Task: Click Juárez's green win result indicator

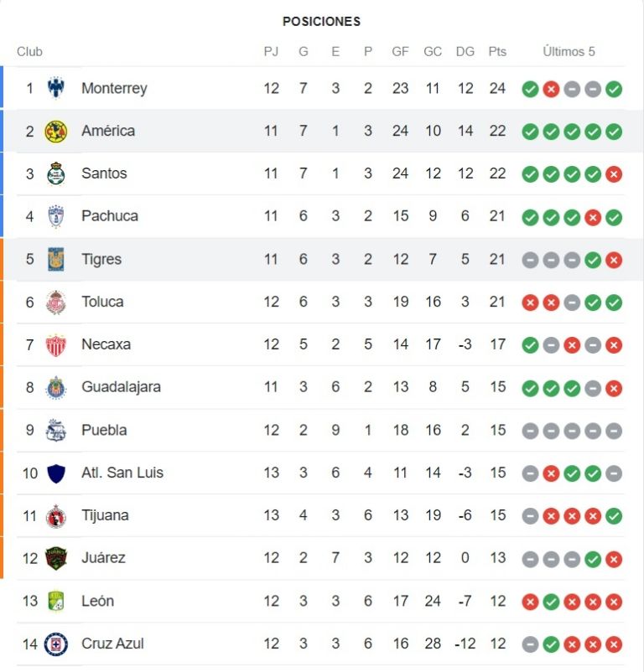Action: pyautogui.click(x=593, y=559)
